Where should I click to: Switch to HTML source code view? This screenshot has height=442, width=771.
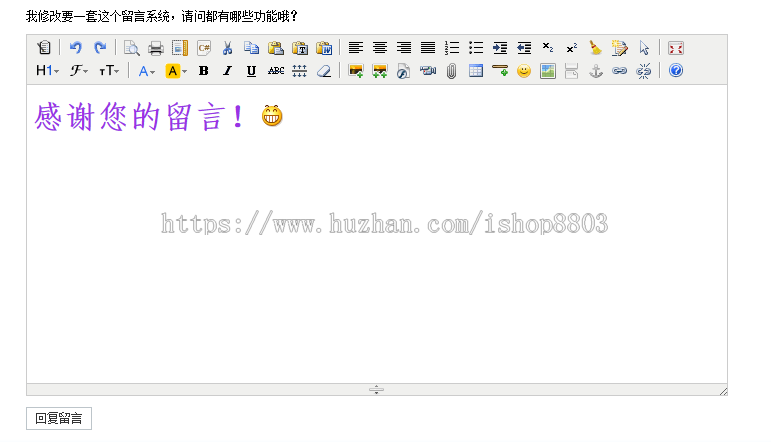click(44, 48)
